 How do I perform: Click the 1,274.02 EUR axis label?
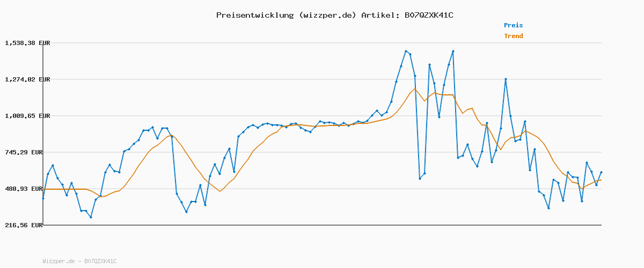pyautogui.click(x=27, y=79)
